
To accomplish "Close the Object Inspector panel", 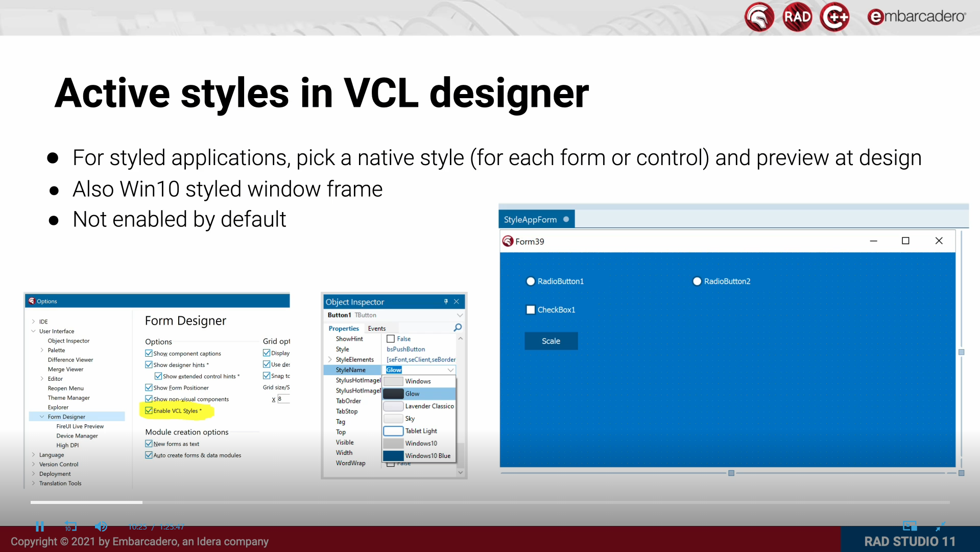I will coord(457,302).
